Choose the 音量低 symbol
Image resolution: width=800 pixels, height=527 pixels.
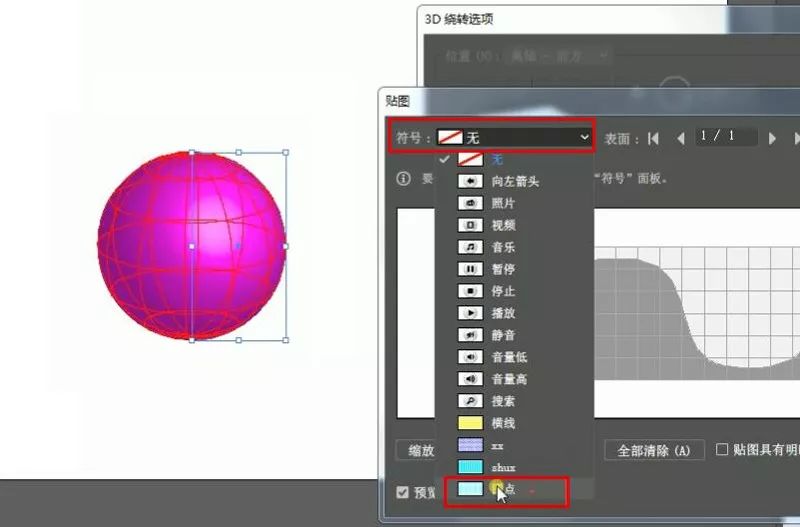click(x=508, y=357)
